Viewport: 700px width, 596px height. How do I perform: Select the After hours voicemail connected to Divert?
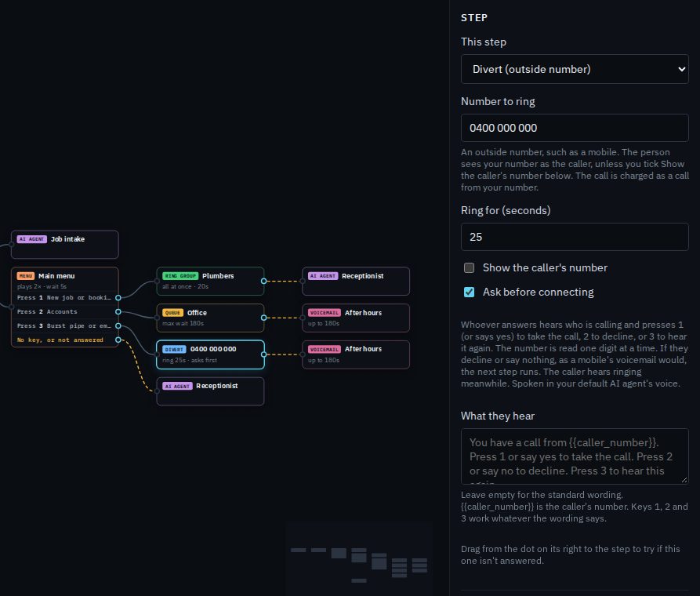coord(356,354)
